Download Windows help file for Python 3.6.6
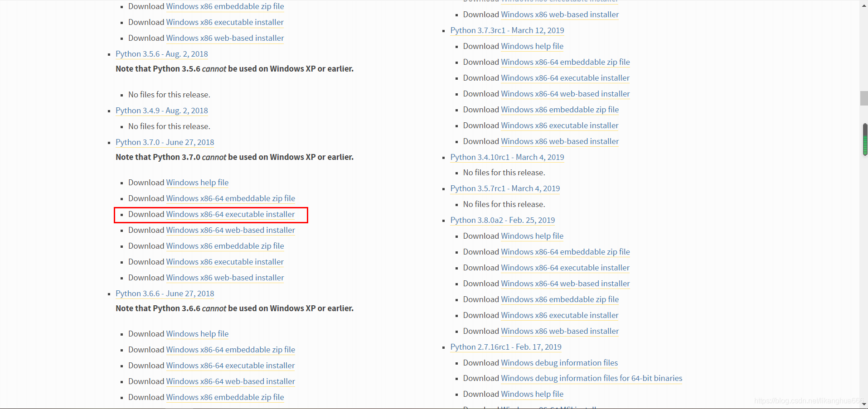This screenshot has height=409, width=868. coord(197,334)
